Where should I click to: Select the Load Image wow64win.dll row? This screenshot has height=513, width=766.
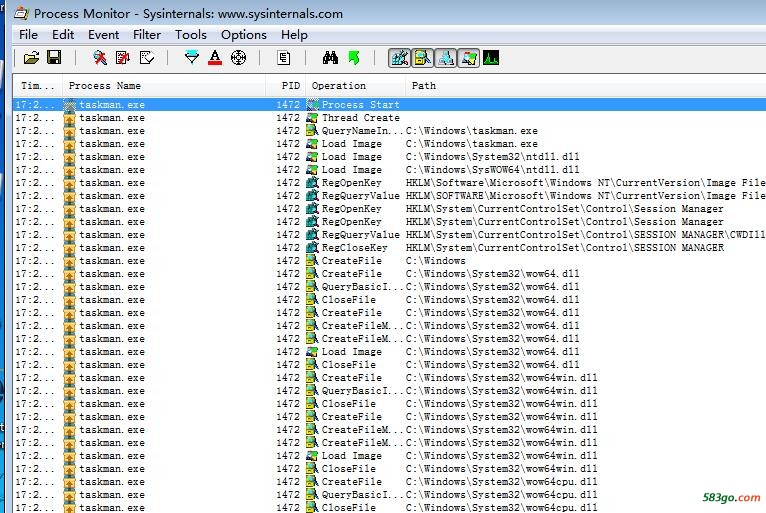click(389, 456)
